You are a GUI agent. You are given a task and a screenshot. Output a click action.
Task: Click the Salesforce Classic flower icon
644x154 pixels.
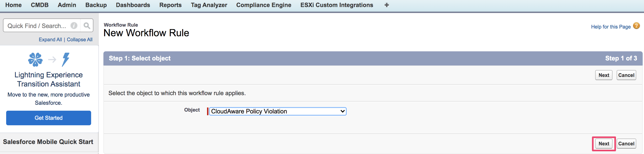(35, 60)
